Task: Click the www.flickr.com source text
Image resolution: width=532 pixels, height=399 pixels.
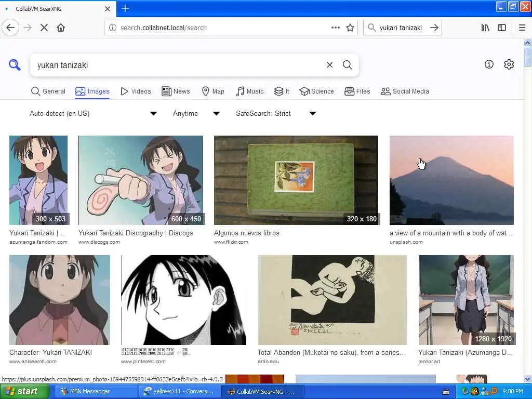Action: point(231,242)
